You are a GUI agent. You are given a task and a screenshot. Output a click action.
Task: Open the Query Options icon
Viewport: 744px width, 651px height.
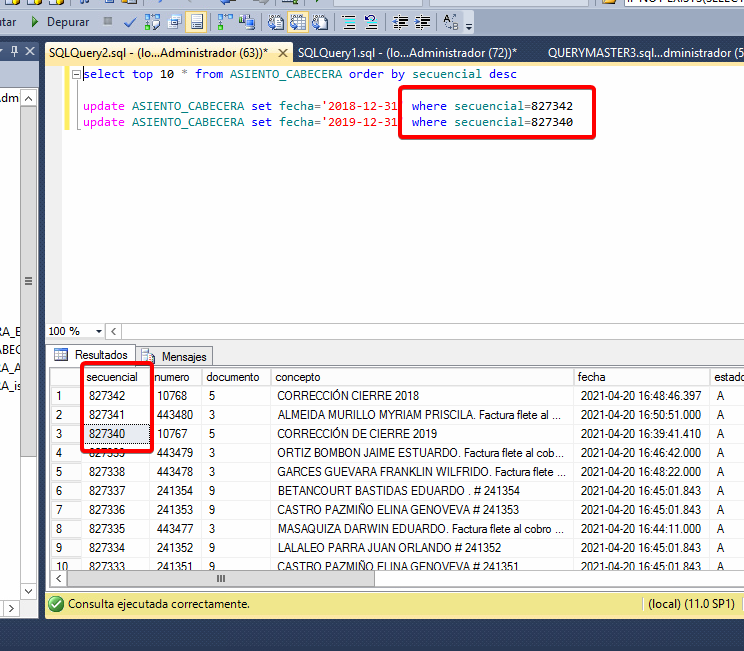175,22
